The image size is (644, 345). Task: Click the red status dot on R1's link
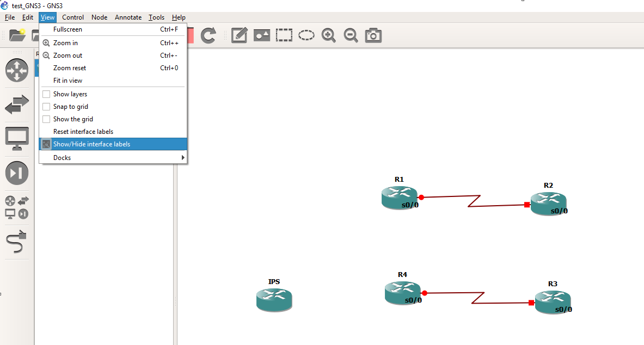pos(421,198)
